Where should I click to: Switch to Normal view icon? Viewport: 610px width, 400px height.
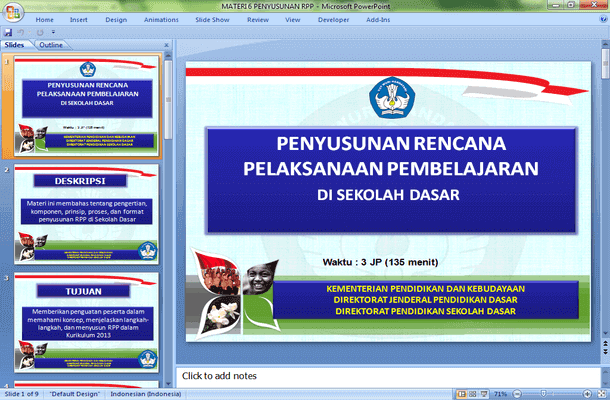point(461,394)
